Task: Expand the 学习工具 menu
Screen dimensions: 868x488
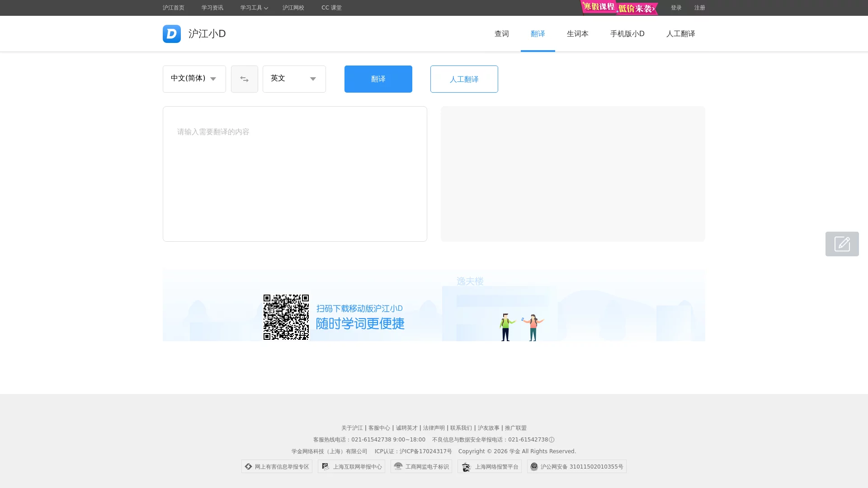Action: (x=253, y=8)
